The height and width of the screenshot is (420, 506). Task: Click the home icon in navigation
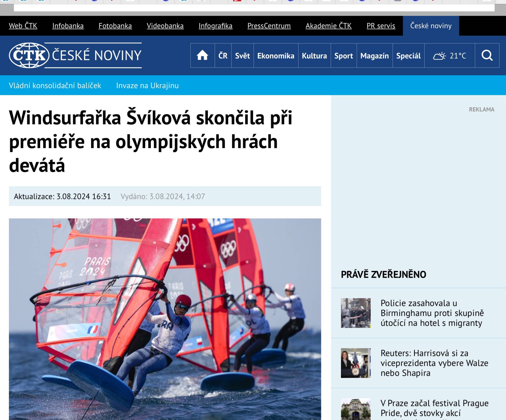pyautogui.click(x=202, y=56)
